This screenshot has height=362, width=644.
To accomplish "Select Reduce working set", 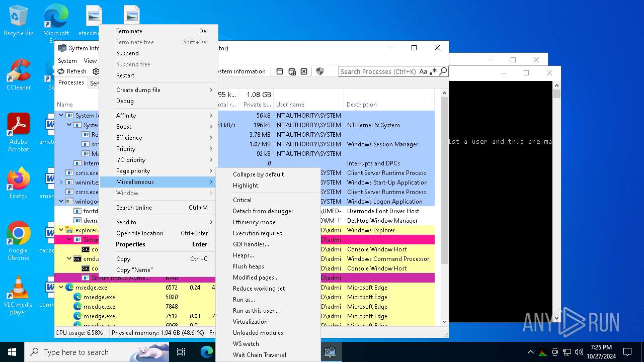I will 268,289.
